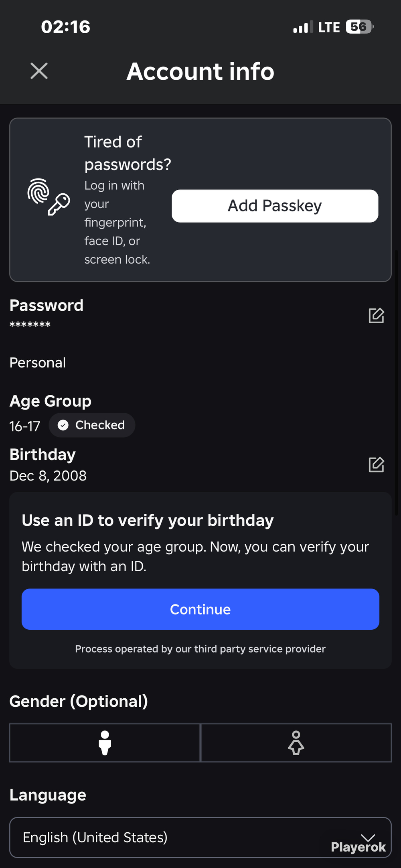This screenshot has width=401, height=868.
Task: Expand language list via chevron arrow
Action: [x=368, y=838]
